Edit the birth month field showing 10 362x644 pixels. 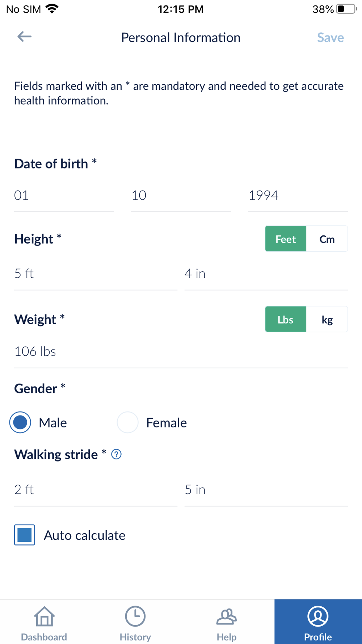click(x=181, y=196)
